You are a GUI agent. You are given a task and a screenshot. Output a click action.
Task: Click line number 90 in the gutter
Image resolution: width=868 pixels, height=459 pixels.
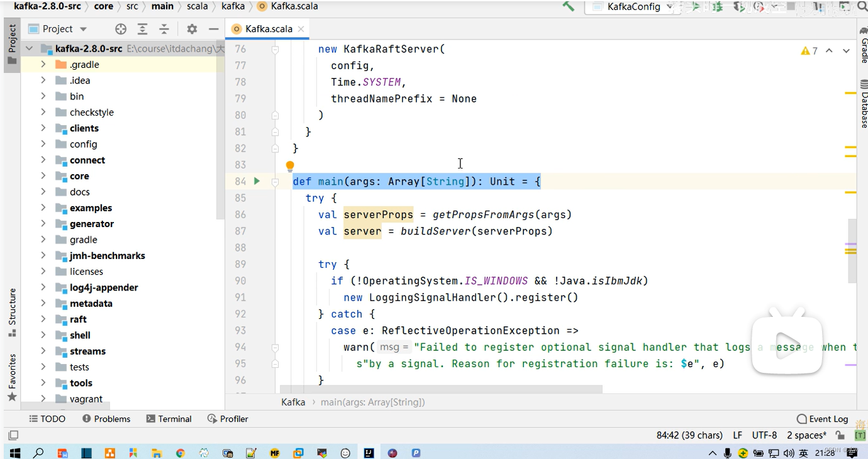tap(240, 280)
